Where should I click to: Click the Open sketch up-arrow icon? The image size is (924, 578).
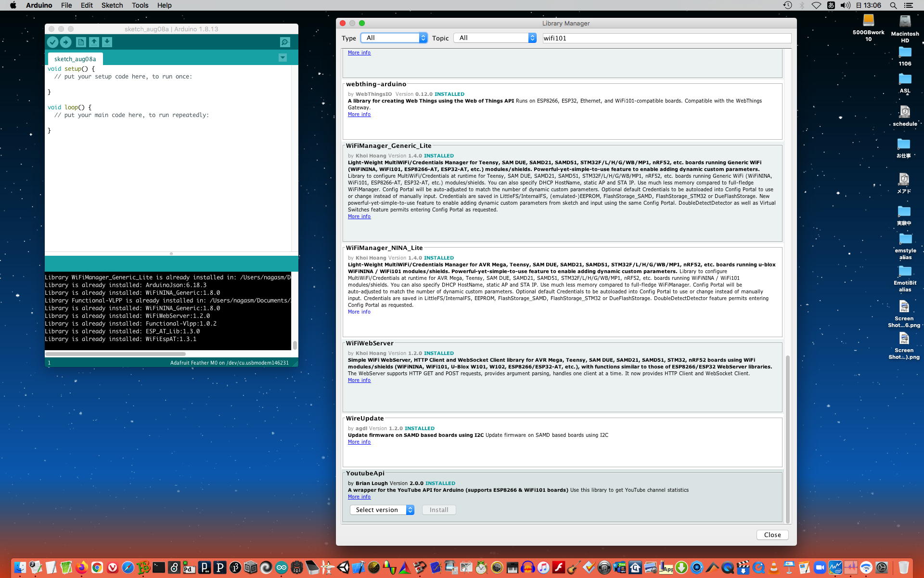point(94,42)
